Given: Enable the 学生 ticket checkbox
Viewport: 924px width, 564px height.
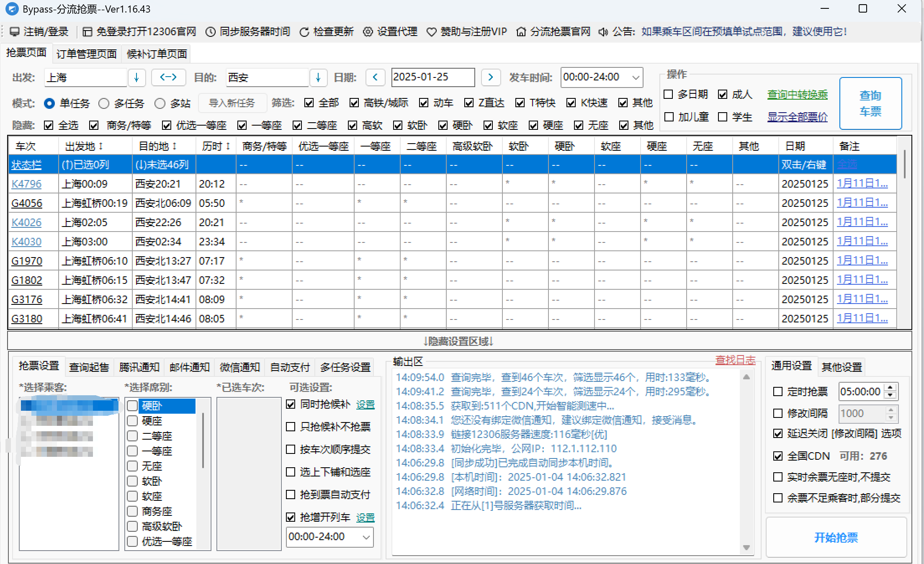Looking at the screenshot, I should tap(723, 117).
